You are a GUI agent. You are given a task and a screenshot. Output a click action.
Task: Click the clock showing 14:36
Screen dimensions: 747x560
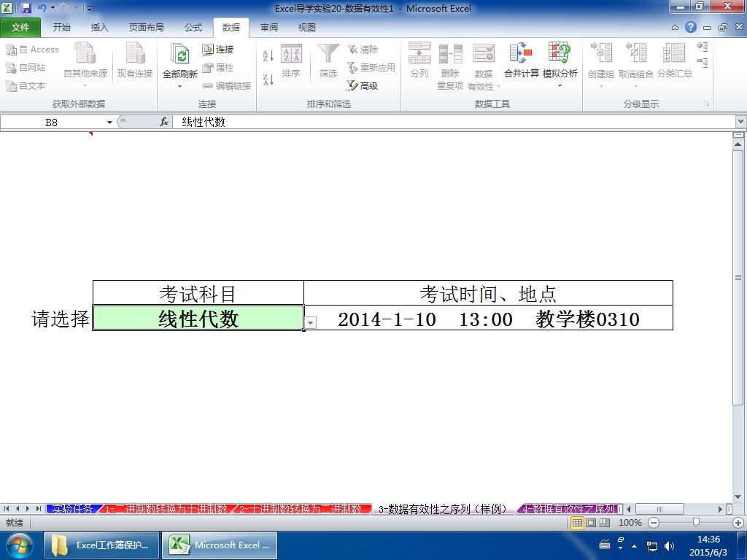pos(708,540)
